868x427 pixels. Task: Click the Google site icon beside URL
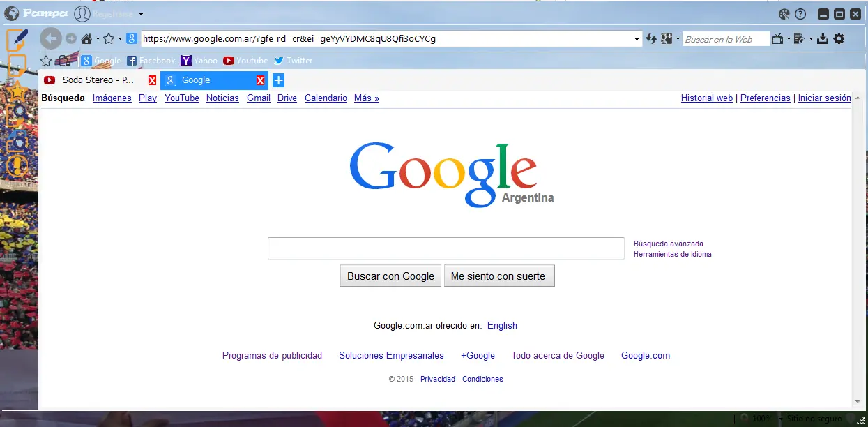(x=132, y=38)
